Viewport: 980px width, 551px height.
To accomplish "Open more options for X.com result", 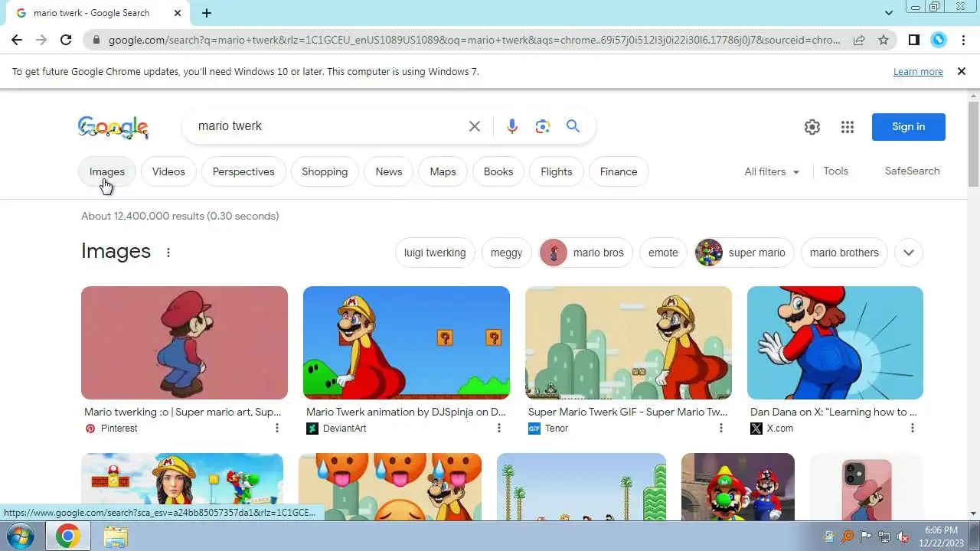I will [913, 429].
